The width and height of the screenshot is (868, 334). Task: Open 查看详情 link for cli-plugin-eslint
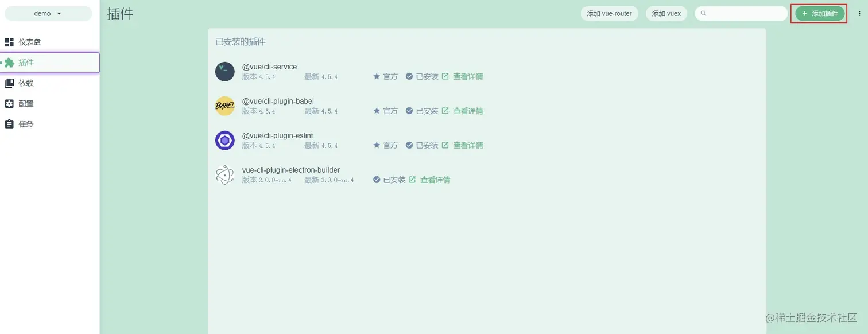468,145
